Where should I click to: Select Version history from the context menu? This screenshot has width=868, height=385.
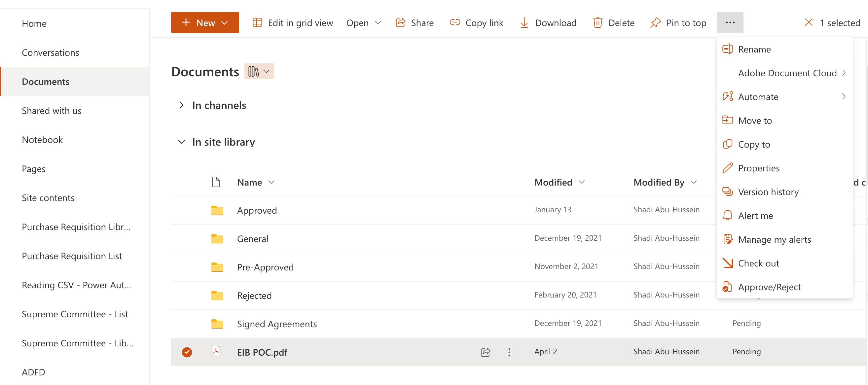(x=768, y=192)
